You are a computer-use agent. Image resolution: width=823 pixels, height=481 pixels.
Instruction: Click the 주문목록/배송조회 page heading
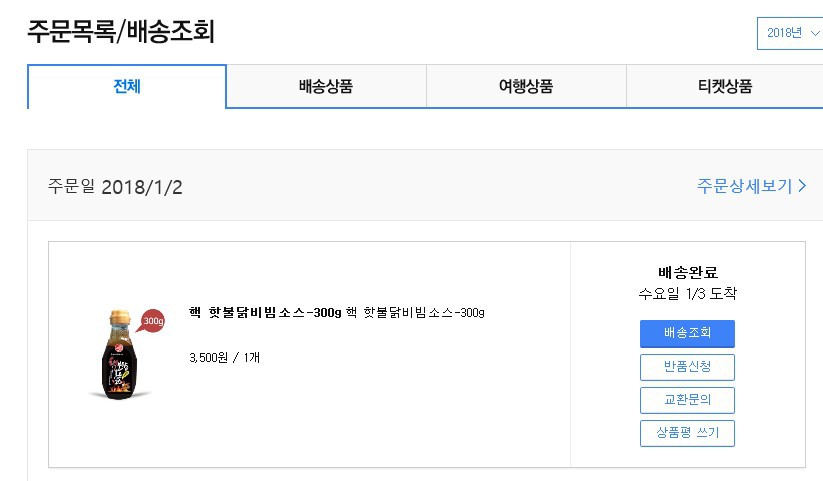(121, 31)
